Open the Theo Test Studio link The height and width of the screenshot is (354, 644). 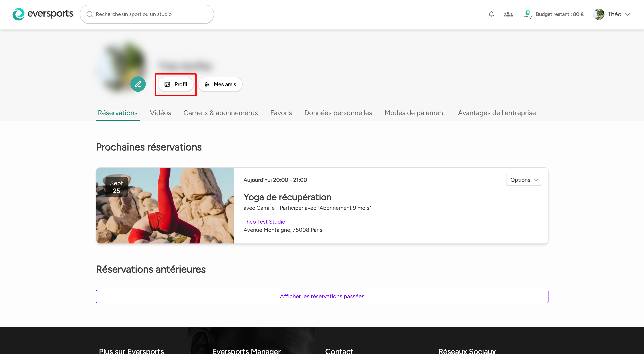click(x=264, y=221)
